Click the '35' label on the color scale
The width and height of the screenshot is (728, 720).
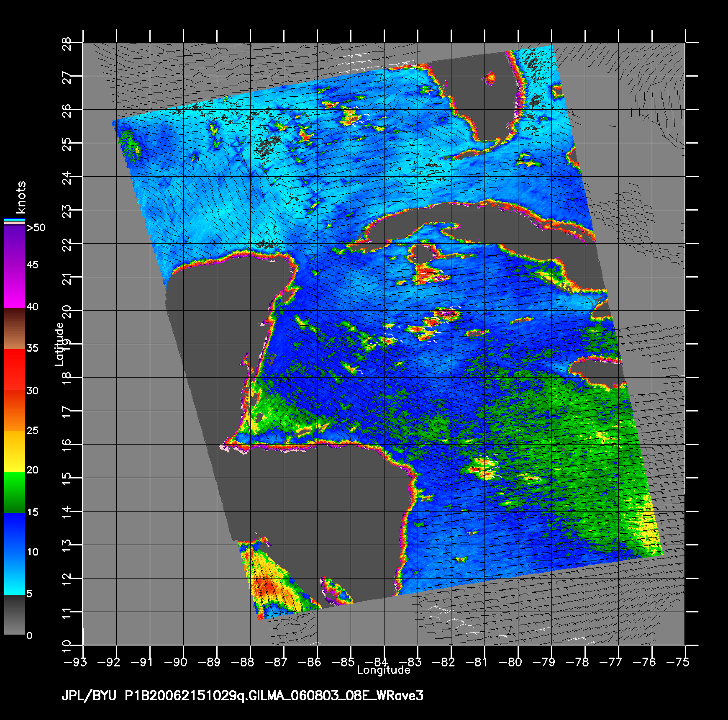[x=33, y=348]
